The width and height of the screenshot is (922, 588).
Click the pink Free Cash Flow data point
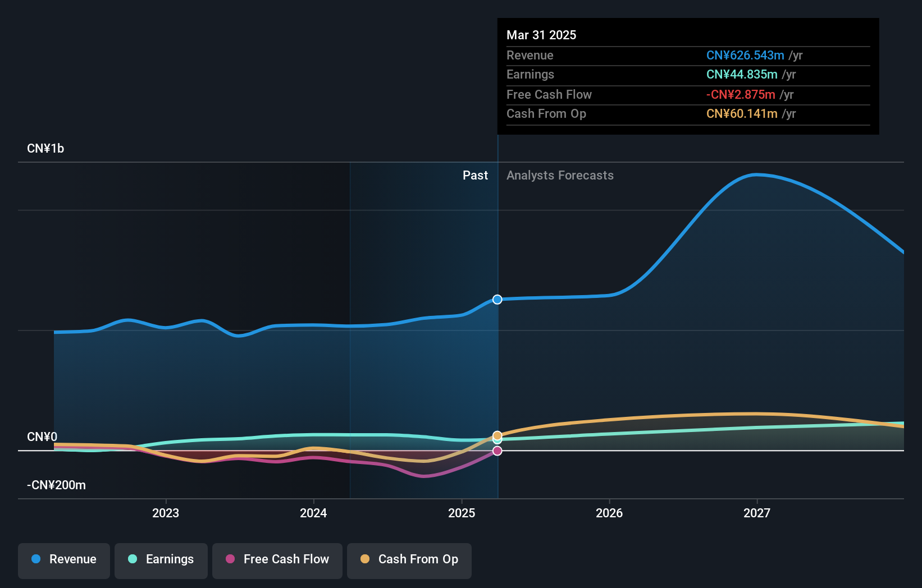pyautogui.click(x=497, y=451)
